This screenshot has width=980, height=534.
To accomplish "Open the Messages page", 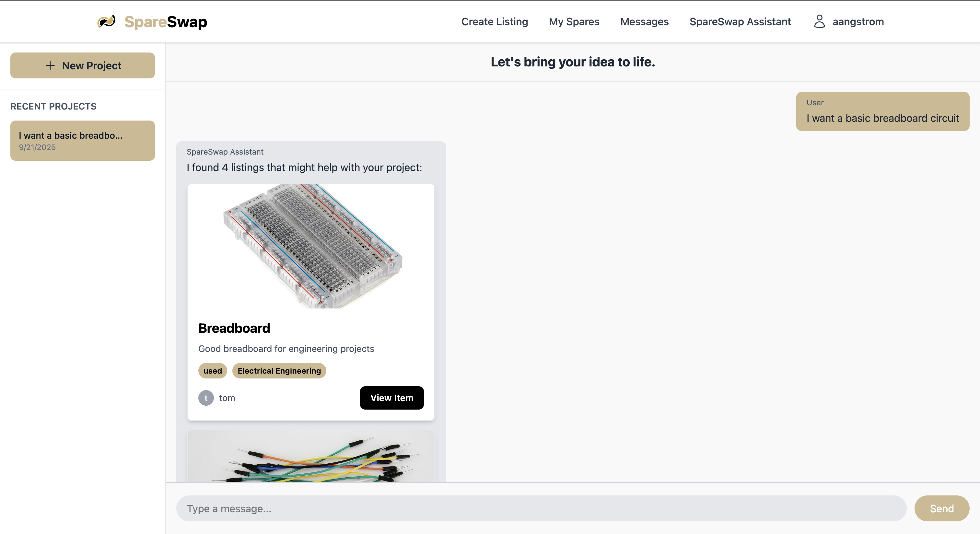I will coord(644,22).
